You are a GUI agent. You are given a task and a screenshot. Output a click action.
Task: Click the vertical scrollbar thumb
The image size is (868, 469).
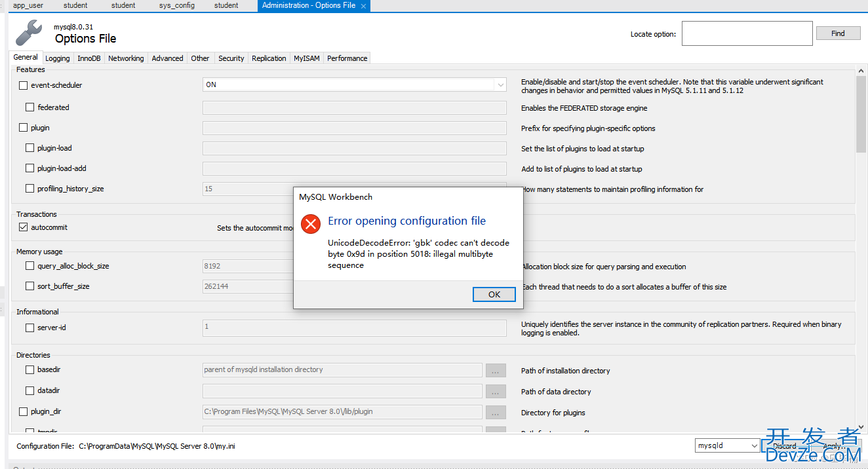[861, 113]
